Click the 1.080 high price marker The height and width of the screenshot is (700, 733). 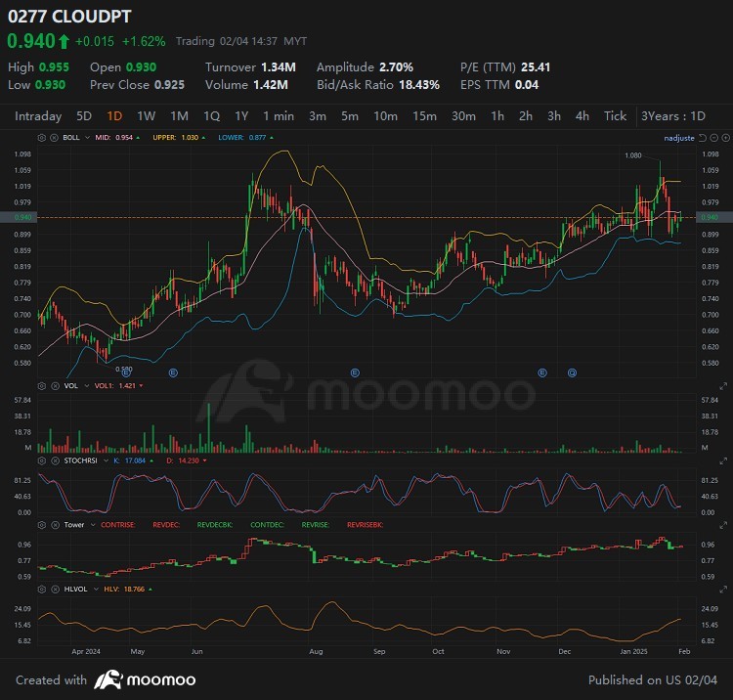click(x=633, y=155)
